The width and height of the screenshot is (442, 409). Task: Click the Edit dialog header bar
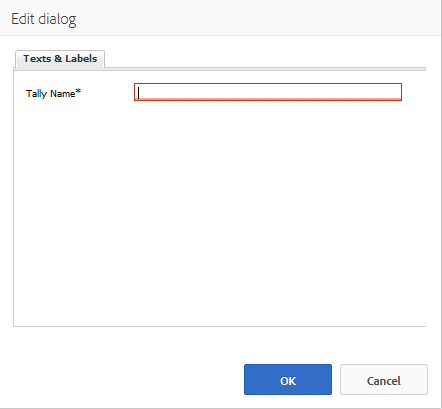click(x=221, y=18)
